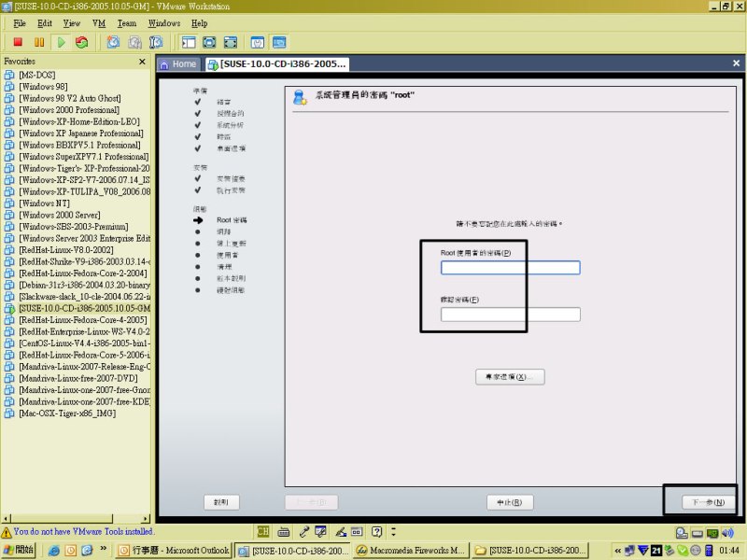Click the Root password input field
This screenshot has height=560, width=747.
tap(510, 268)
